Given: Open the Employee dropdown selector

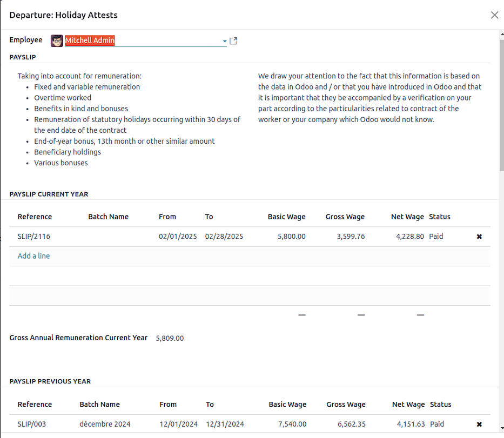Looking at the screenshot, I should (225, 41).
